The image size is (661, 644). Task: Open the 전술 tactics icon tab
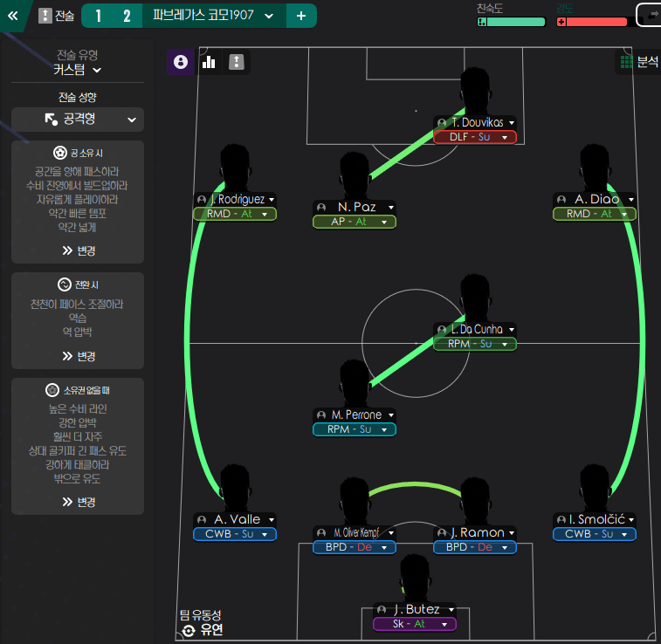[56, 16]
